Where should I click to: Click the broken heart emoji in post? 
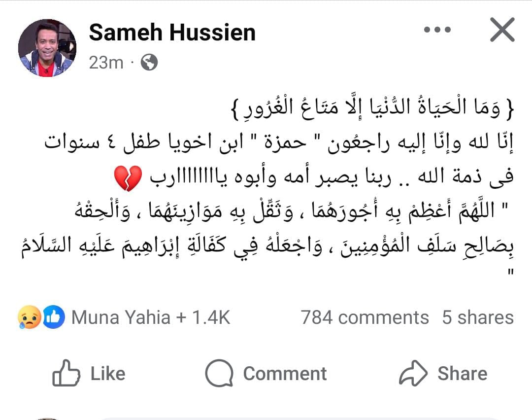[x=128, y=179]
